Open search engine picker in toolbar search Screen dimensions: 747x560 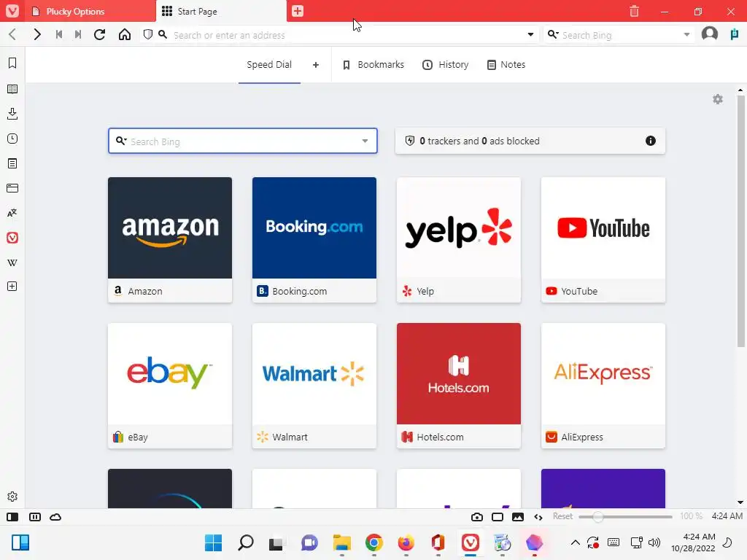pyautogui.click(x=553, y=34)
